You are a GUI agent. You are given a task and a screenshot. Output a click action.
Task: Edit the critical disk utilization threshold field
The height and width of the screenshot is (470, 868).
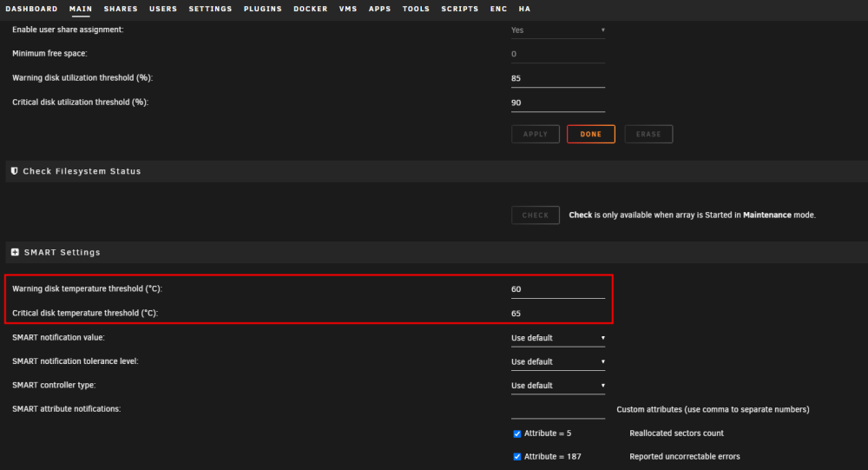tap(558, 103)
